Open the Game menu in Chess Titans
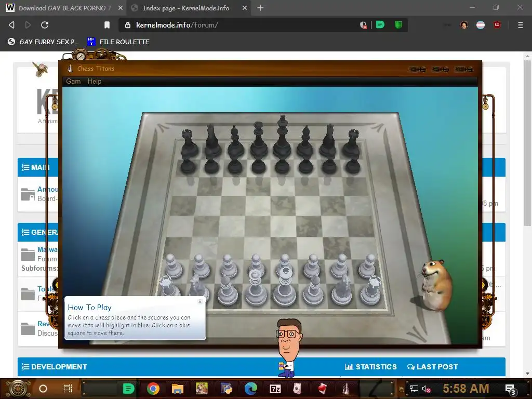The image size is (532, 399). (x=73, y=82)
